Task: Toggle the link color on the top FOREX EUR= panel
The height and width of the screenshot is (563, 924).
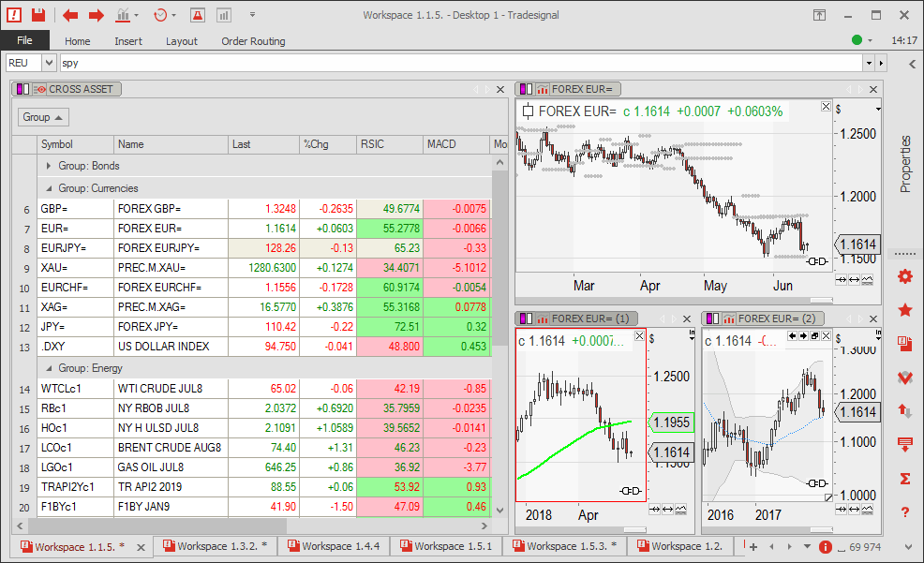Action: point(527,90)
